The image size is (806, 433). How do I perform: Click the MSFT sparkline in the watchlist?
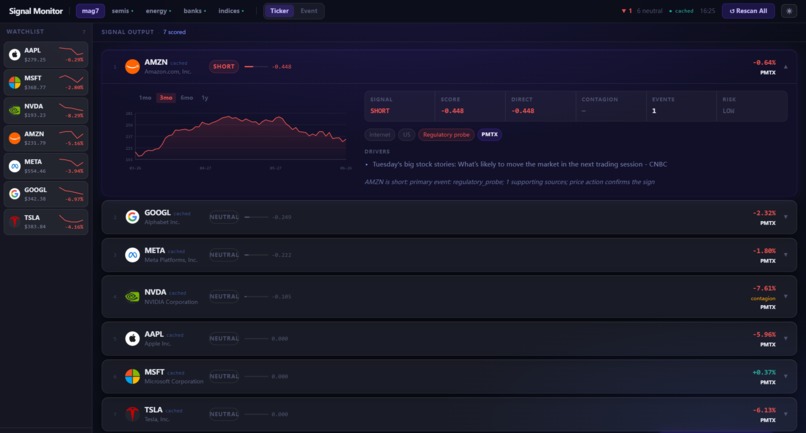point(71,79)
